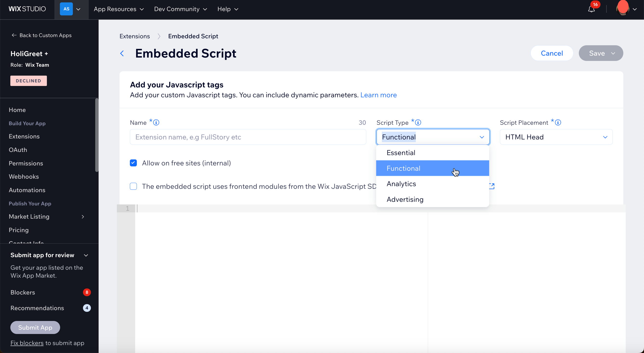Open Home in the sidebar
Screen dimensions: 644x353
point(17,110)
